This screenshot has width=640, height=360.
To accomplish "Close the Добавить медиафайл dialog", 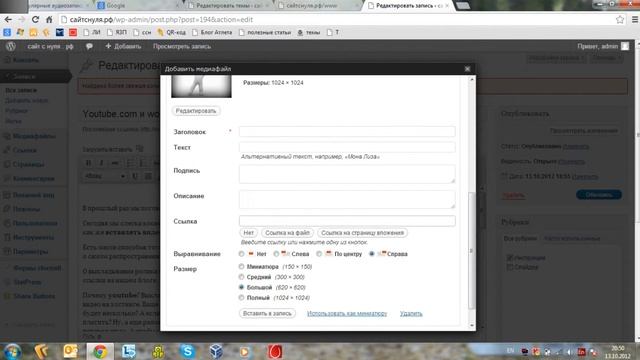I will [x=467, y=69].
